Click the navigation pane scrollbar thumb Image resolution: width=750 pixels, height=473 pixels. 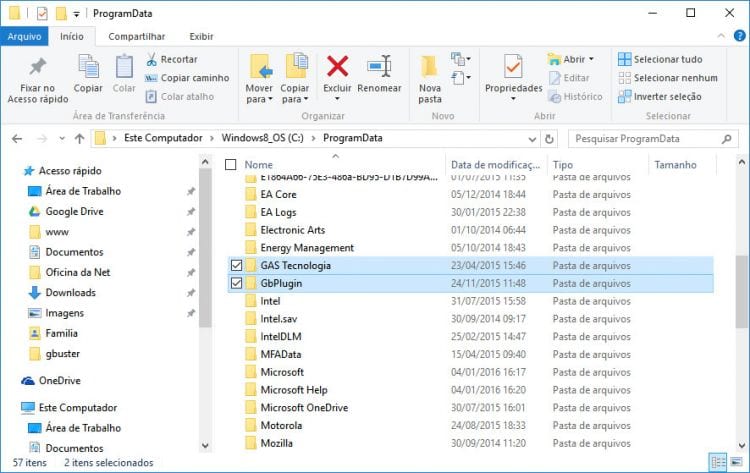point(205,248)
